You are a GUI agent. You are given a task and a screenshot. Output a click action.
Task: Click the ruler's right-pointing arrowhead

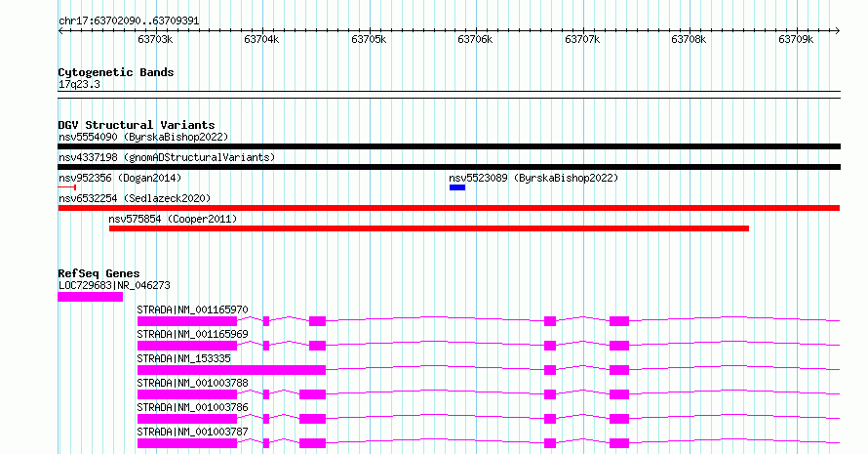click(837, 31)
